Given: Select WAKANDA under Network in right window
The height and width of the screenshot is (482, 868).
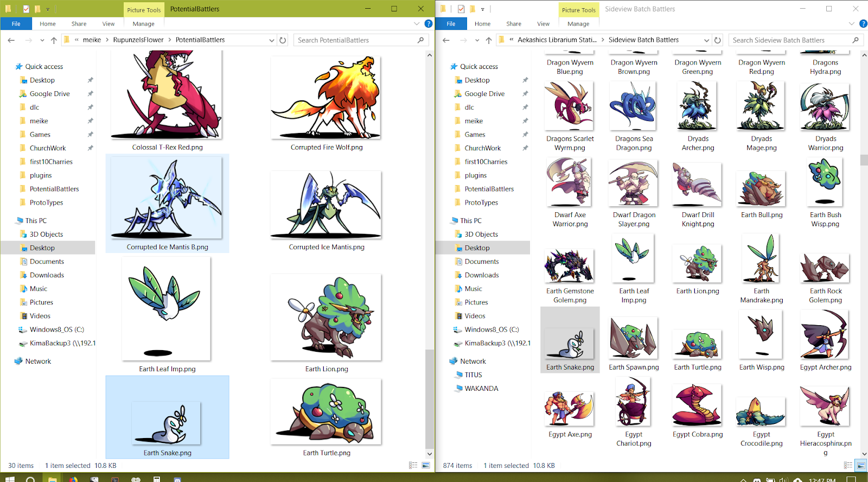Looking at the screenshot, I should (481, 389).
